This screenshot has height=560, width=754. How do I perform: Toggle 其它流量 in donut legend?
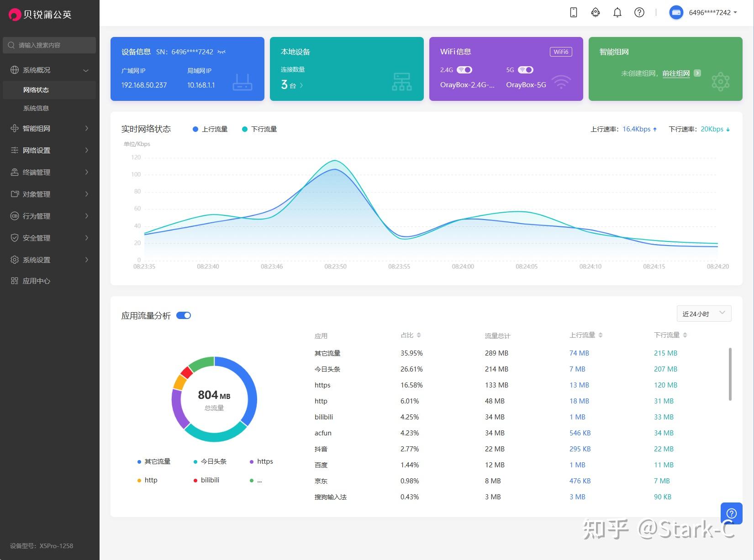click(154, 461)
